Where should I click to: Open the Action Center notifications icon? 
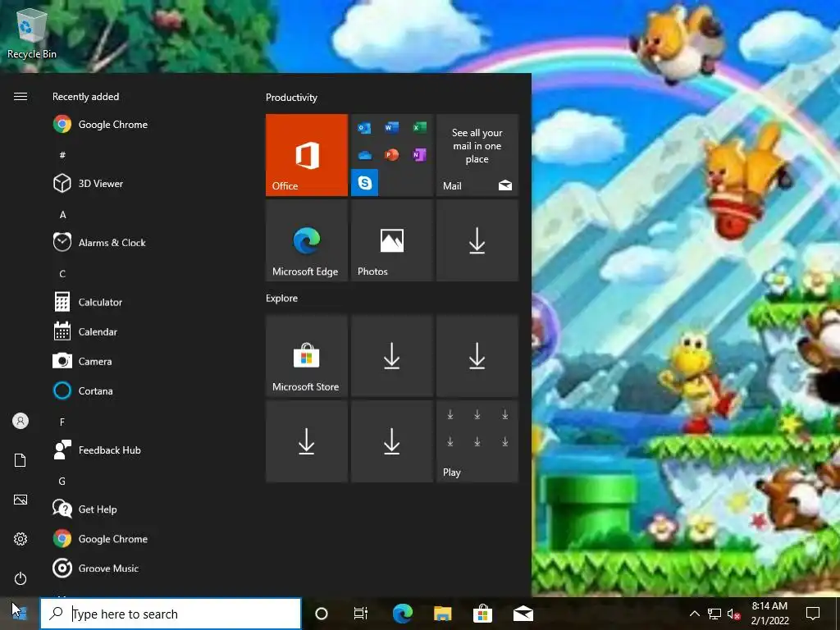(x=813, y=614)
